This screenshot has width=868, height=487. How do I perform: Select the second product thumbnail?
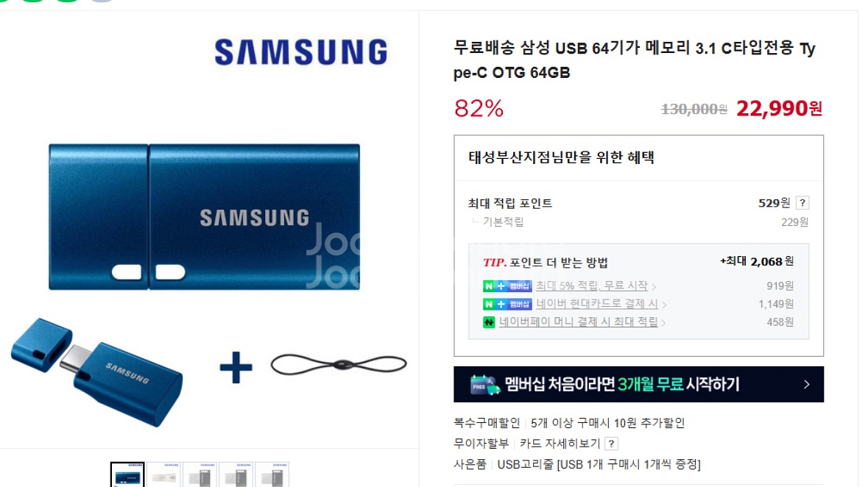(x=164, y=474)
